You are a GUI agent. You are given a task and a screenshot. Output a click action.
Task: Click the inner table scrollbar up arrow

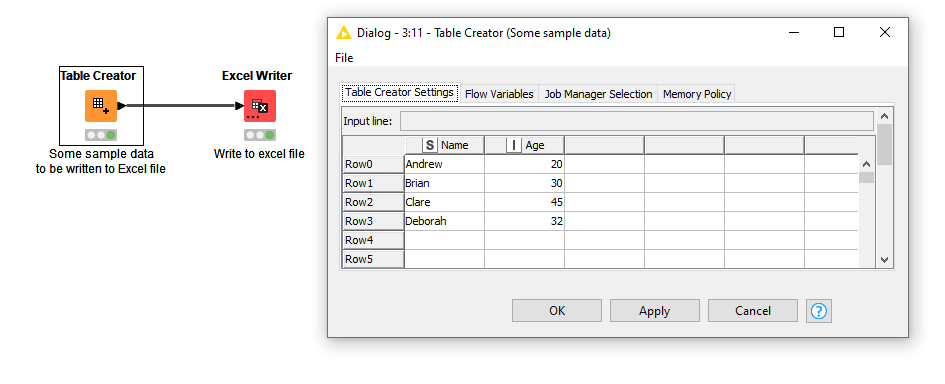pos(867,164)
